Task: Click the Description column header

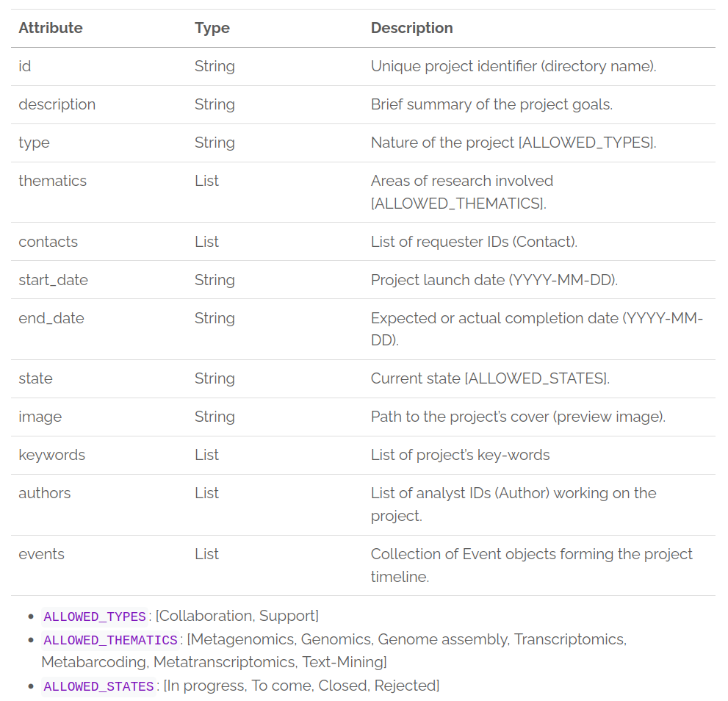Action: 411,28
